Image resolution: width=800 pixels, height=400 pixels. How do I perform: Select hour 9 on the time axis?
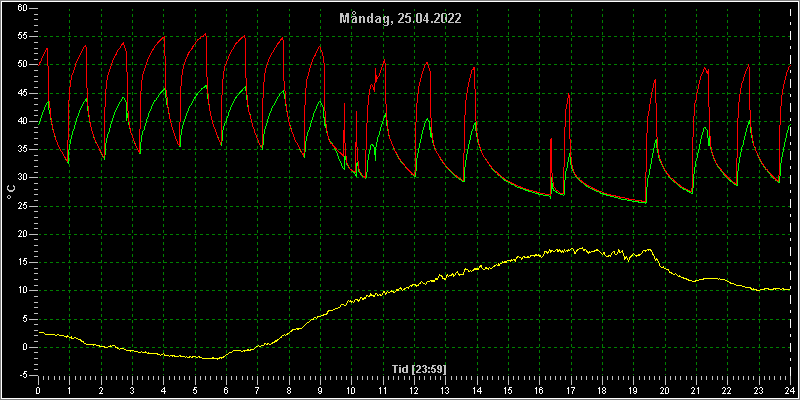tap(320, 390)
